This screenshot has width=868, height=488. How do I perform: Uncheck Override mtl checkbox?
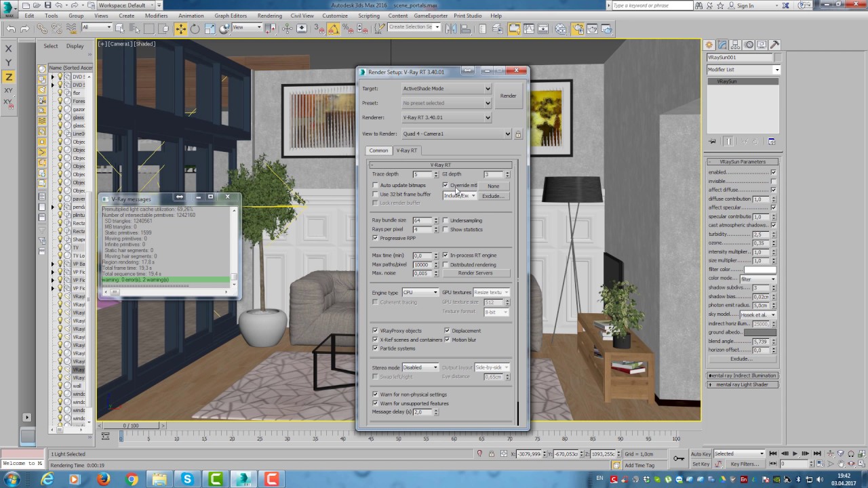click(446, 185)
